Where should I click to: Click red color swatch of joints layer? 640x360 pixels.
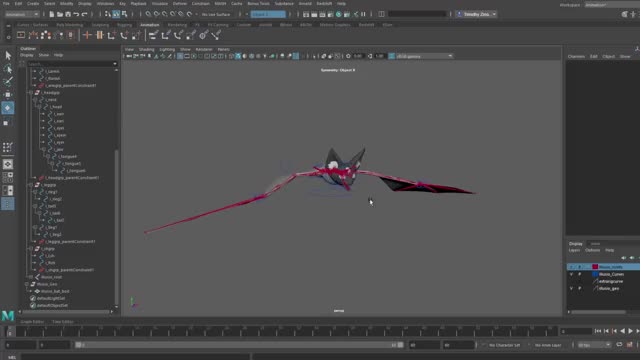coord(595,267)
